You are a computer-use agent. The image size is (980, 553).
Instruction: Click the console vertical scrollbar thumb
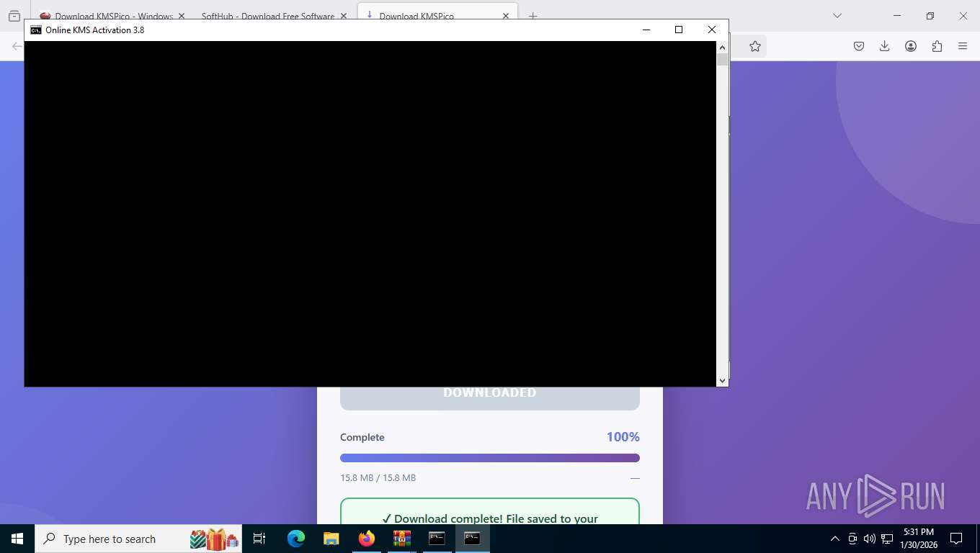point(722,59)
